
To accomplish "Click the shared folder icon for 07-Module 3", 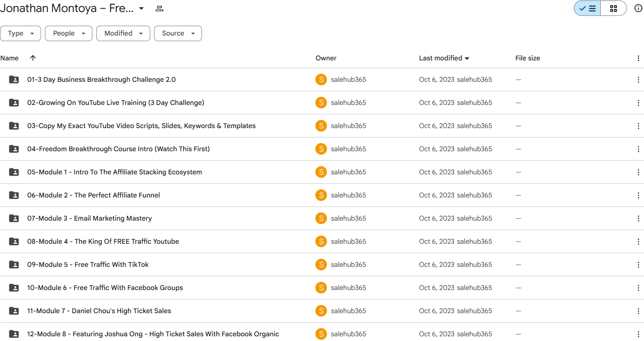I will pyautogui.click(x=14, y=218).
